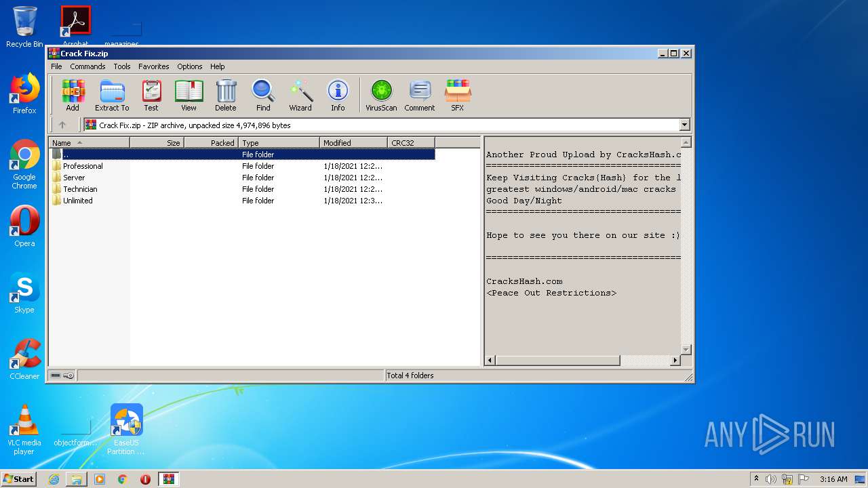868x488 pixels.
Task: Click Internet Explorer taskbar icon
Action: tap(54, 479)
